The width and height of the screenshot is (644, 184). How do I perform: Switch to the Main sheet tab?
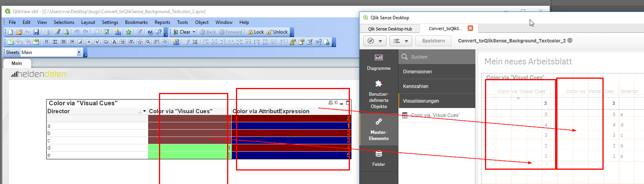[x=17, y=63]
